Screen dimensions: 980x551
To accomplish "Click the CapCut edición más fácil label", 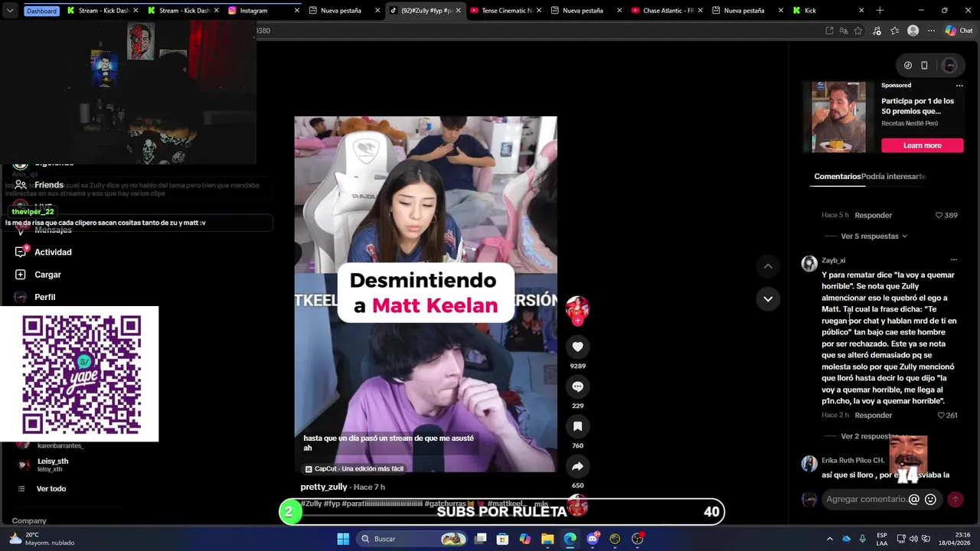I will [x=354, y=468].
